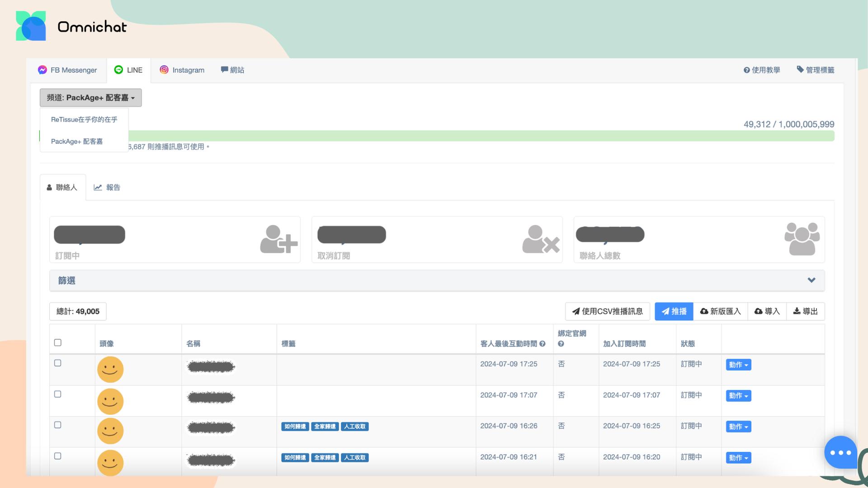
Task: Click the 取消訂閱 remove-user icon
Action: tap(541, 239)
